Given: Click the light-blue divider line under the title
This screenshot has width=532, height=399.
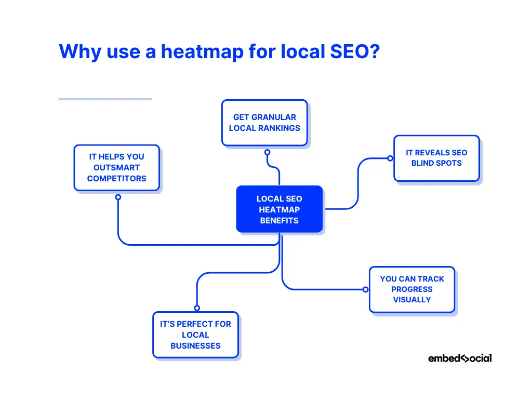Looking at the screenshot, I should click(105, 99).
